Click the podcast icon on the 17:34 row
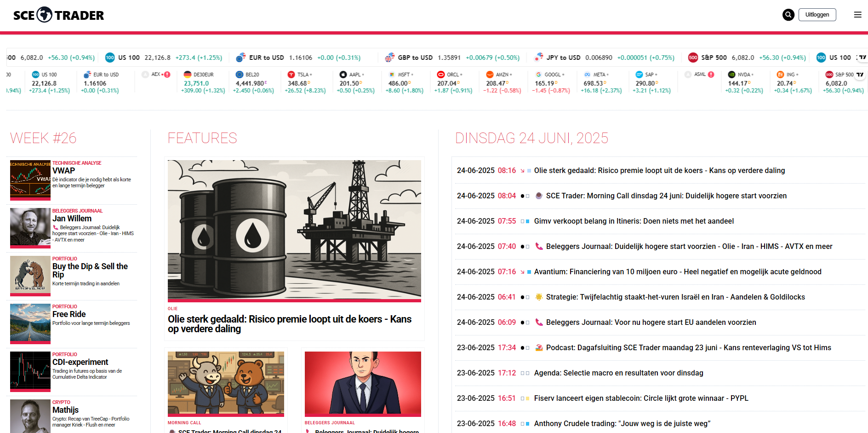The height and width of the screenshot is (433, 868). click(x=539, y=348)
